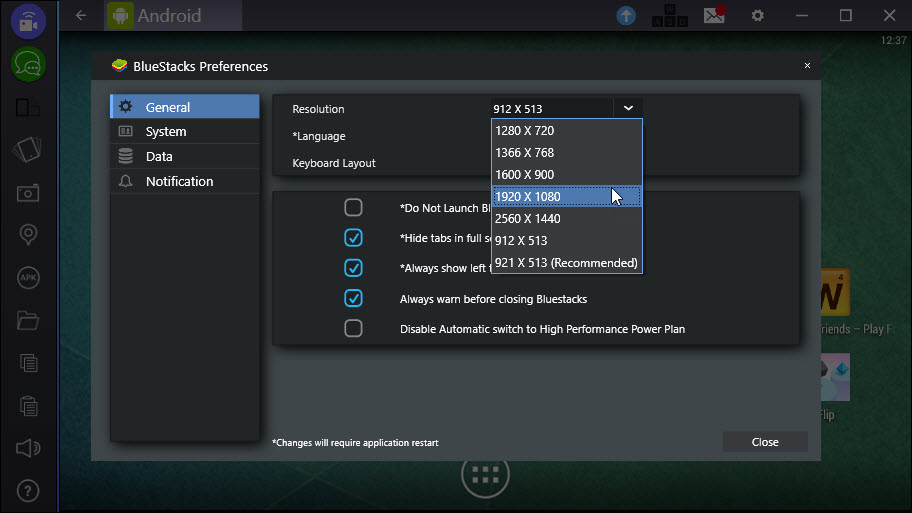Collapse the Resolution dropdown arrow

click(628, 108)
